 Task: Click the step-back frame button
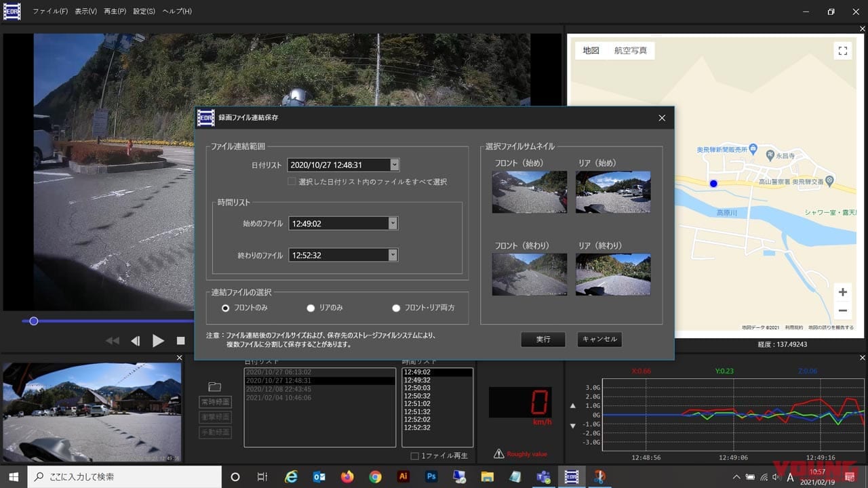136,341
